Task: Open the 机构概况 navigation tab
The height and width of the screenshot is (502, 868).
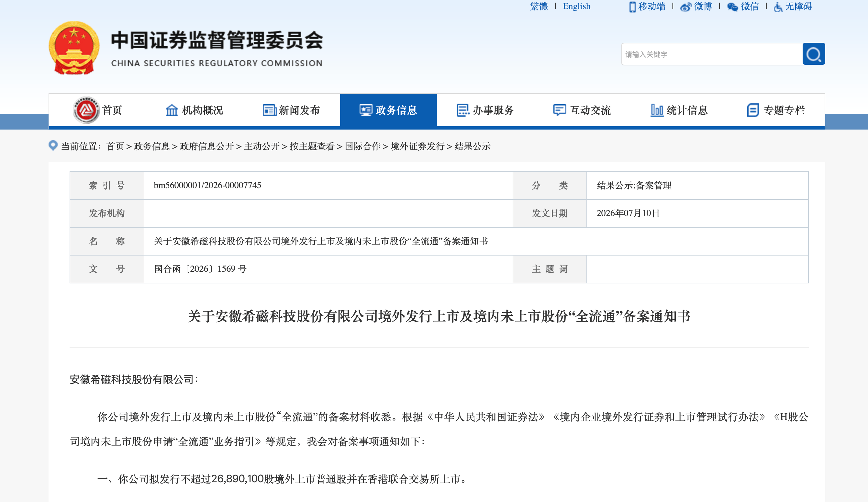Action: 195,110
